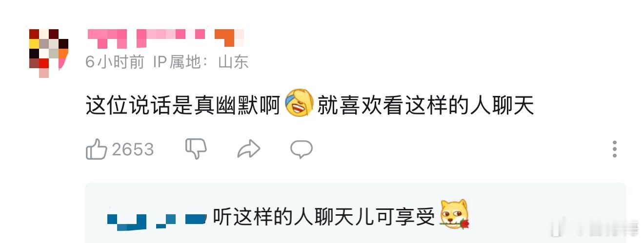Select the text 这位说话是真幽默啊

point(183,105)
